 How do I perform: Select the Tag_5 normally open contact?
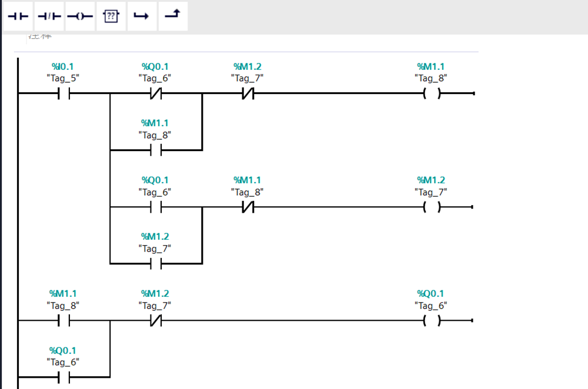(x=64, y=93)
